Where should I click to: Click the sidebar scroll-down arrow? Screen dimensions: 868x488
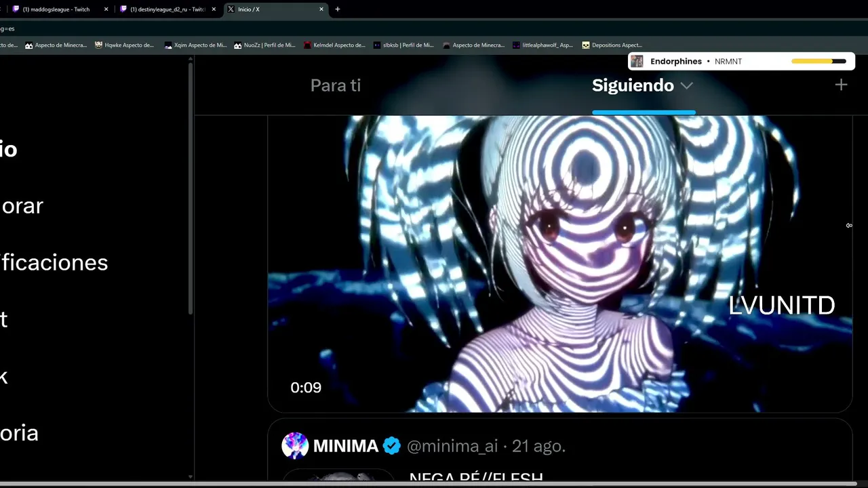(191, 477)
